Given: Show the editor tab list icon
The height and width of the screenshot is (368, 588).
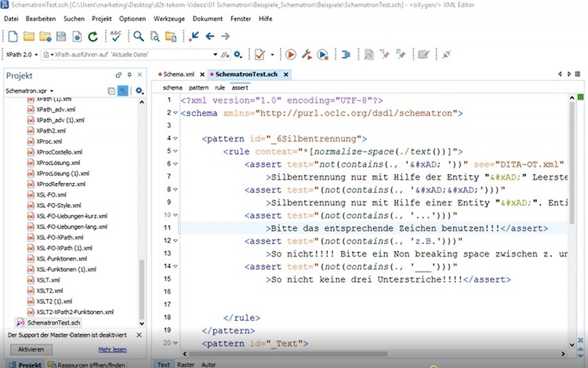Looking at the screenshot, I should click(x=578, y=75).
